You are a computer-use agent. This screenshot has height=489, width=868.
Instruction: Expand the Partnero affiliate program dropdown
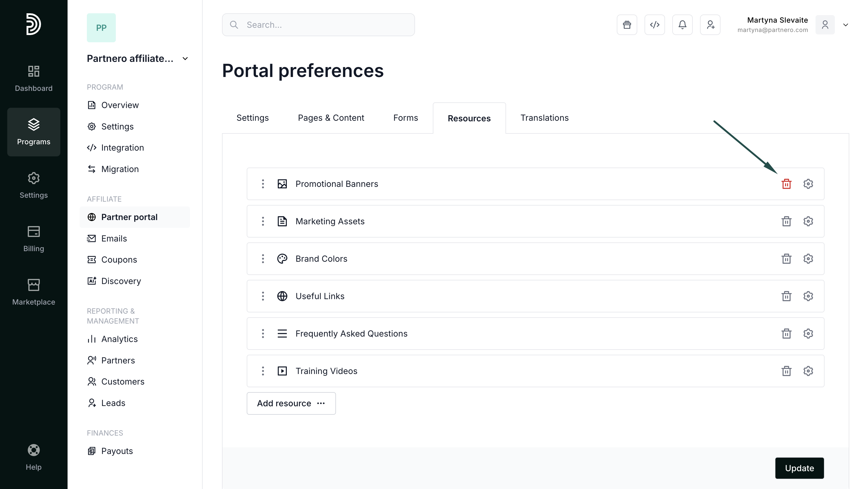(x=185, y=59)
